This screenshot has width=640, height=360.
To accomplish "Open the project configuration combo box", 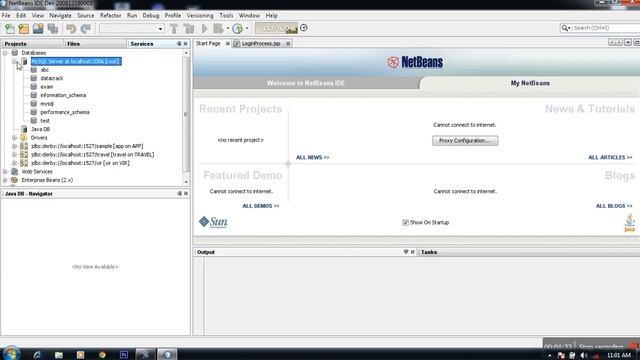I will point(131,29).
